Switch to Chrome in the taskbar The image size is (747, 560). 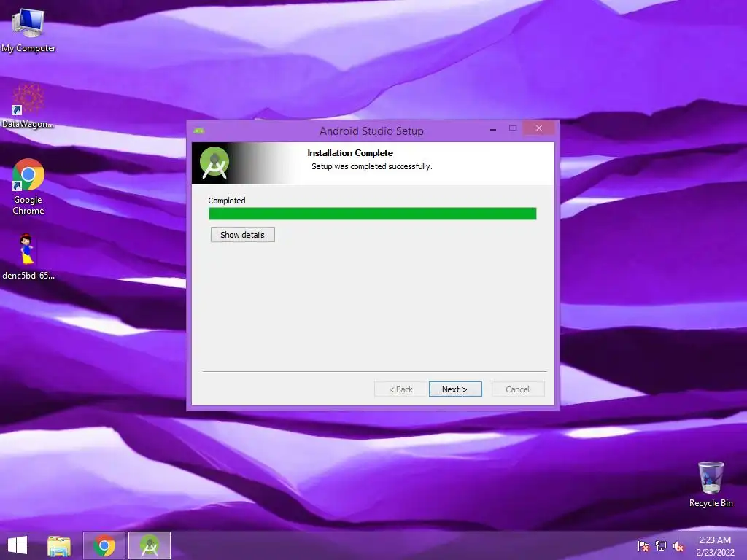point(104,545)
